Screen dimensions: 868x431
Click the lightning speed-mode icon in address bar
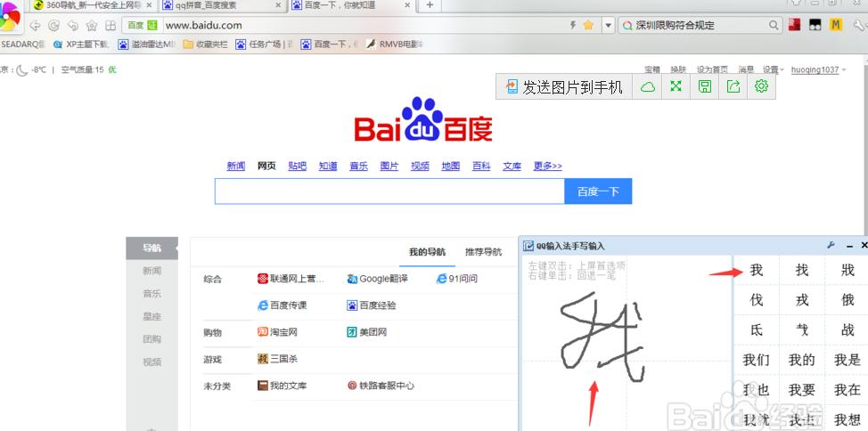pos(573,25)
